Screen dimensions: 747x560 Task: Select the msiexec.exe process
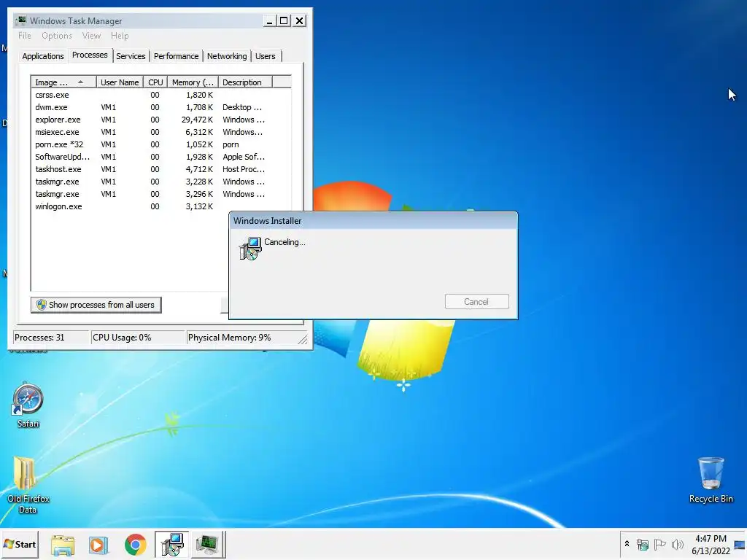(x=161, y=132)
